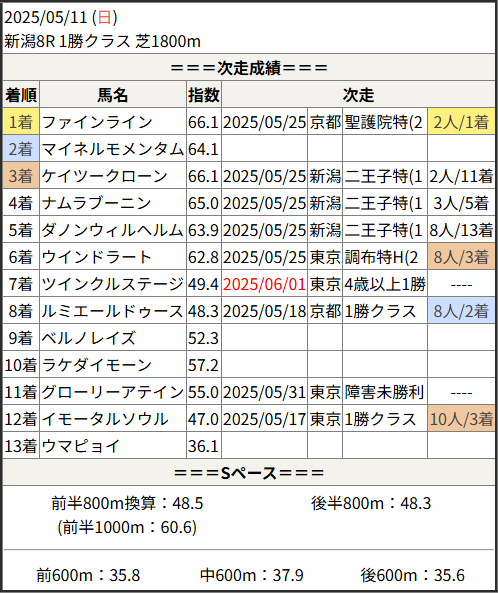
Task: Click the 着順 column header
Action: click(x=21, y=95)
